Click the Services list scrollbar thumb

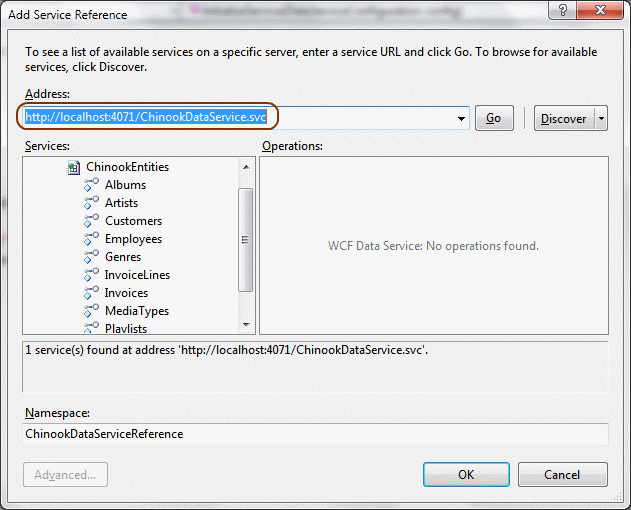coord(245,240)
